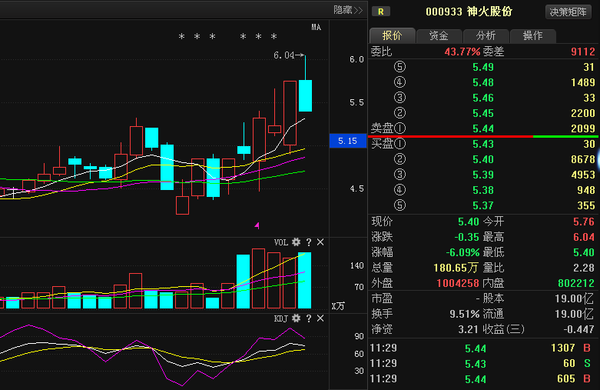The image size is (600, 390).
Task: Click the blue 5.15 price axis marker
Action: coord(348,141)
